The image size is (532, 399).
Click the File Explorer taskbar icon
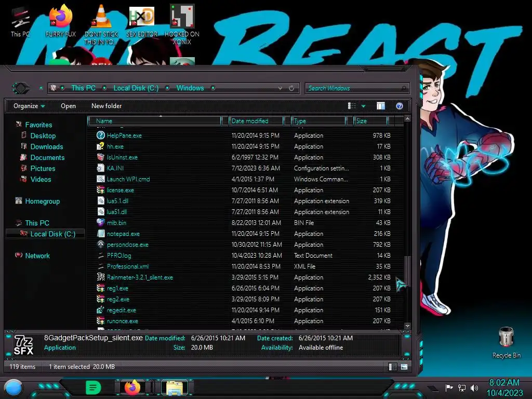(174, 388)
